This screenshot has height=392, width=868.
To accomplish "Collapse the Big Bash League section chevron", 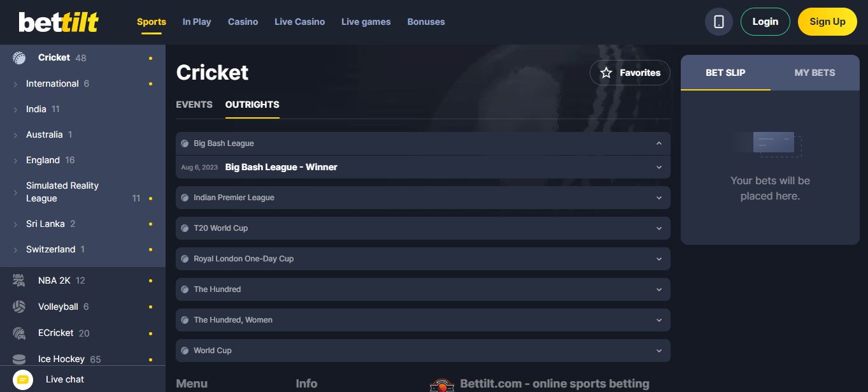I will tap(659, 143).
